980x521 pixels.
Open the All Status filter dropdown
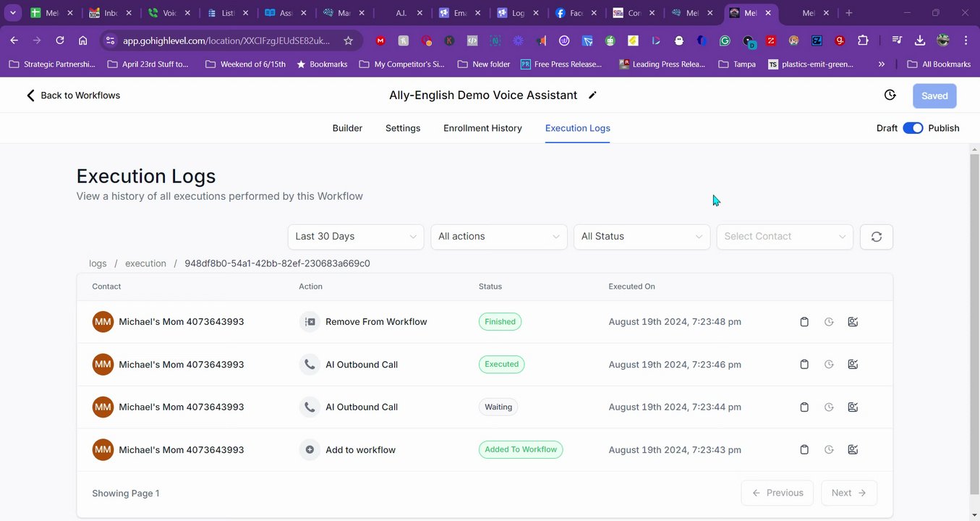tap(642, 237)
